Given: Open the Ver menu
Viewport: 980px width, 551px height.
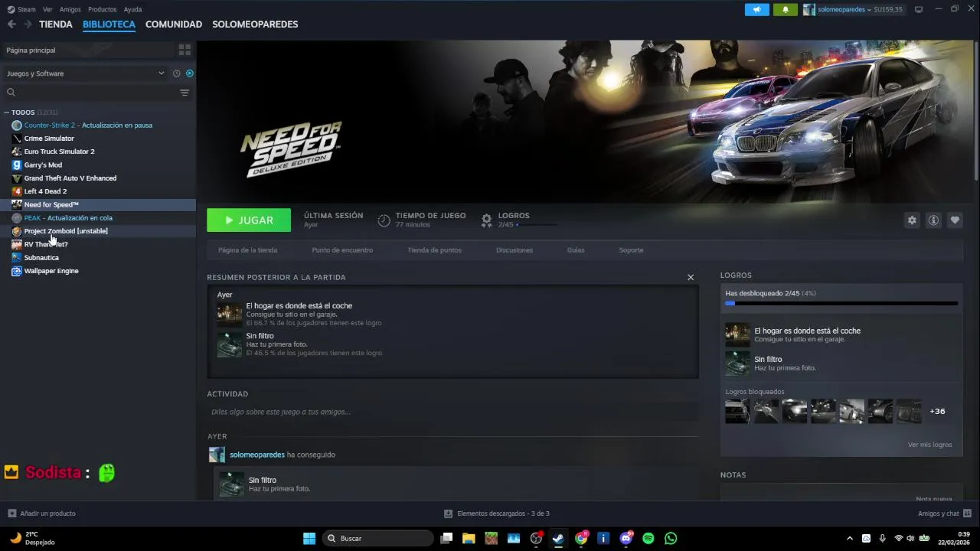Looking at the screenshot, I should pos(47,9).
